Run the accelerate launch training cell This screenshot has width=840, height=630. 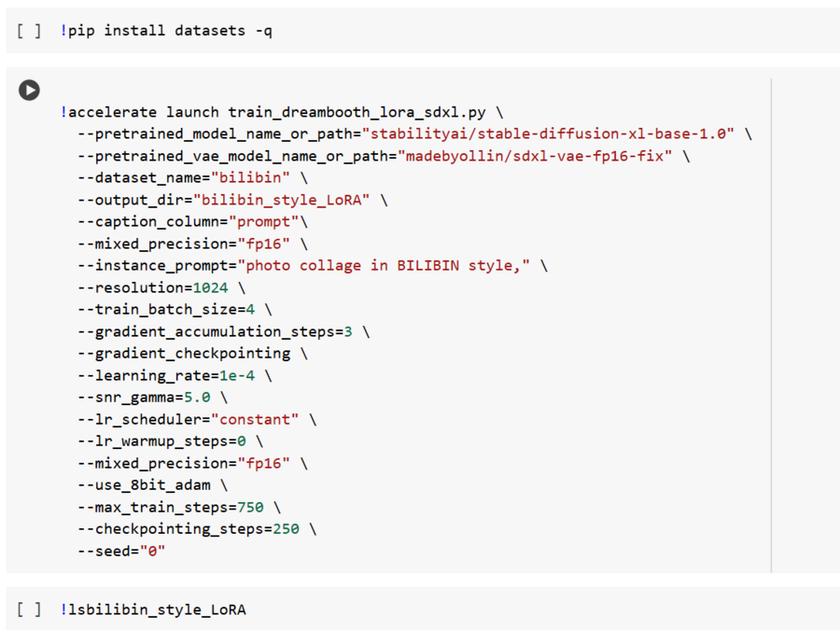click(30, 90)
